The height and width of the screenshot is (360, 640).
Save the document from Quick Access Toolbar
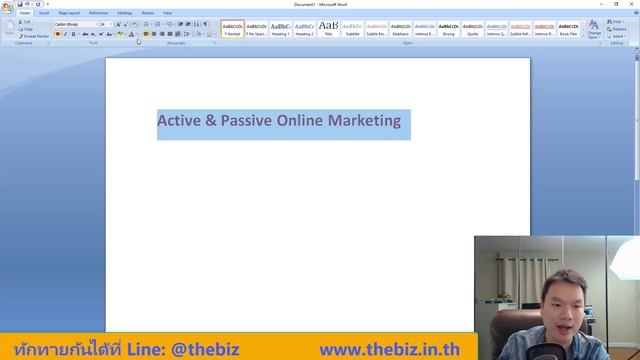[x=20, y=4]
